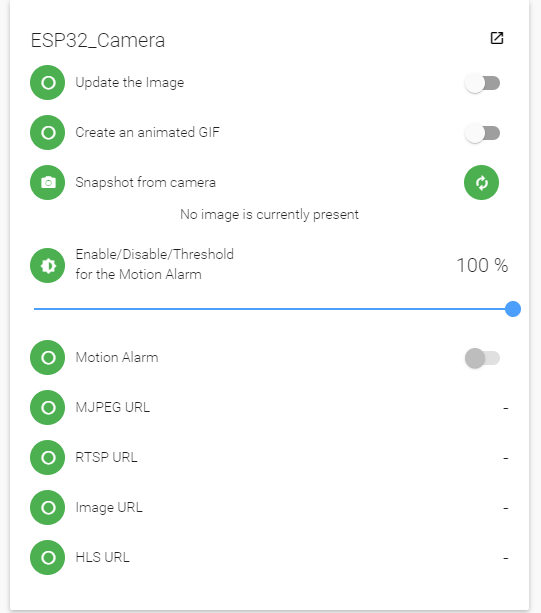Refresh the camera snapshot with green reload button
The width and height of the screenshot is (541, 613).
tap(481, 183)
